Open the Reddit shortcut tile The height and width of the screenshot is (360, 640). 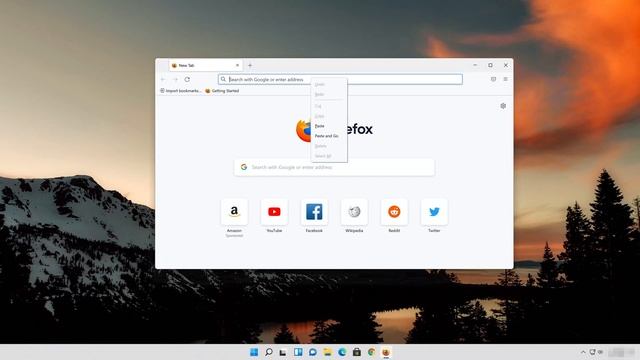click(394, 212)
